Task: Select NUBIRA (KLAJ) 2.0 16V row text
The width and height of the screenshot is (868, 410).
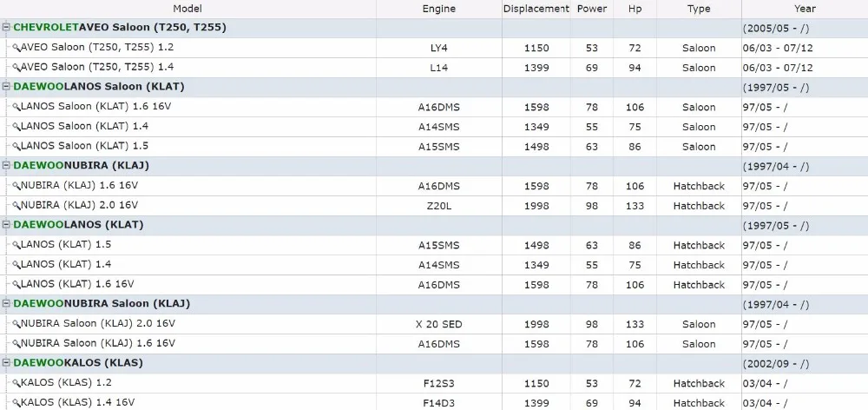Action: (x=79, y=205)
